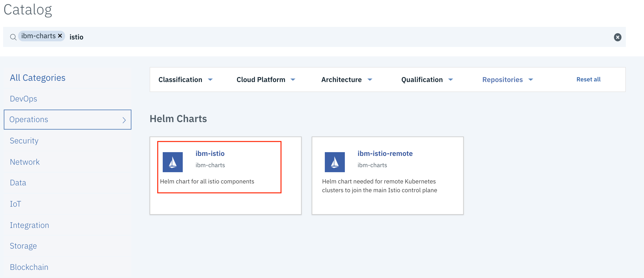Select the IoT category
This screenshot has height=278, width=644.
point(15,204)
